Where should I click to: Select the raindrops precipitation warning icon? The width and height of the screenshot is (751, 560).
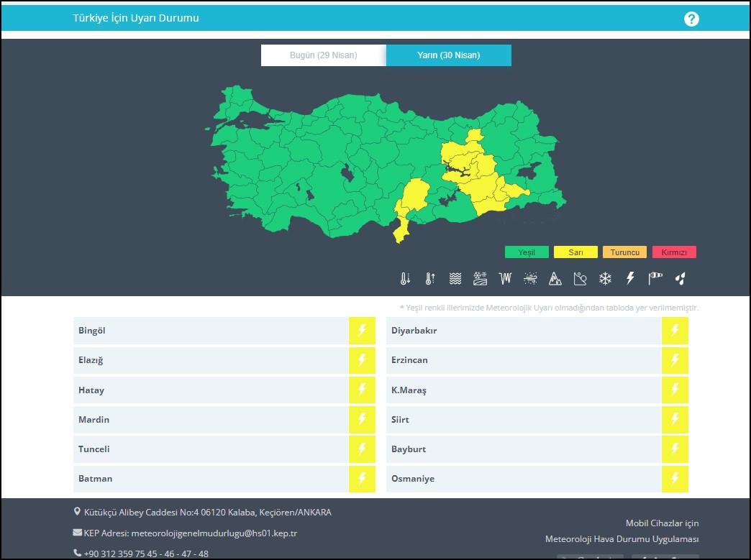pyautogui.click(x=680, y=279)
